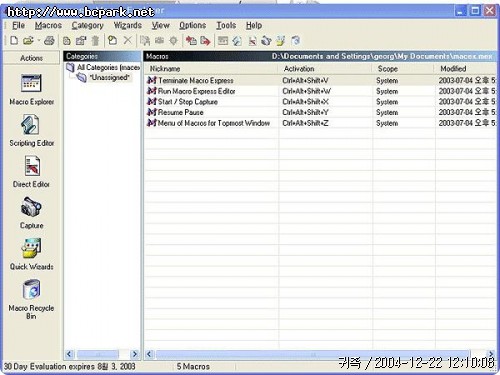Launch Quick Wizards from Actions sidebar
This screenshot has width=500, height=375.
[x=31, y=254]
